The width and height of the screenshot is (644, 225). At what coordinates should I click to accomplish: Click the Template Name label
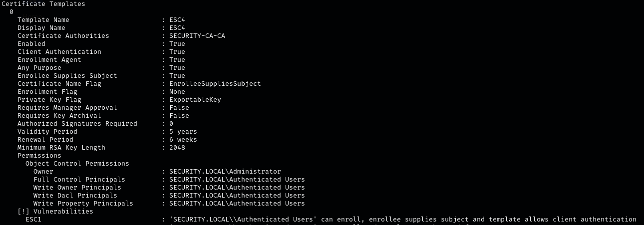pos(43,20)
